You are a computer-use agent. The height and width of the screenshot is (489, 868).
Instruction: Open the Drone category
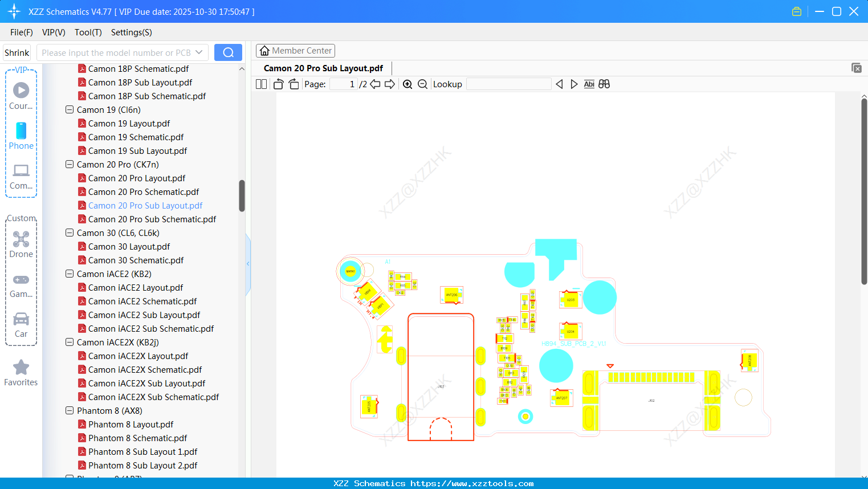pos(21,244)
